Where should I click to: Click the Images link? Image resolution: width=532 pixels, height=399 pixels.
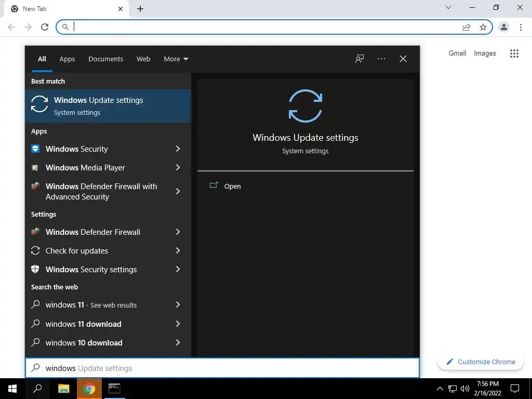click(485, 54)
